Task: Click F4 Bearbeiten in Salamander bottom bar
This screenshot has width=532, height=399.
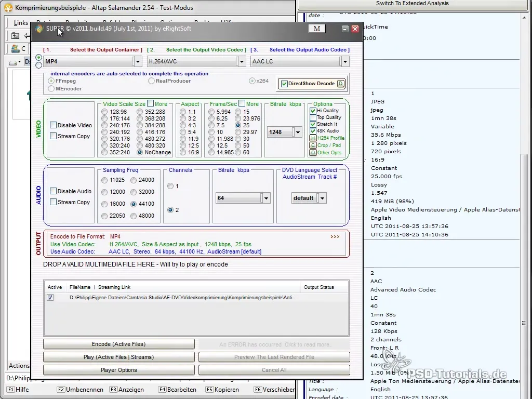Action: pyautogui.click(x=178, y=390)
